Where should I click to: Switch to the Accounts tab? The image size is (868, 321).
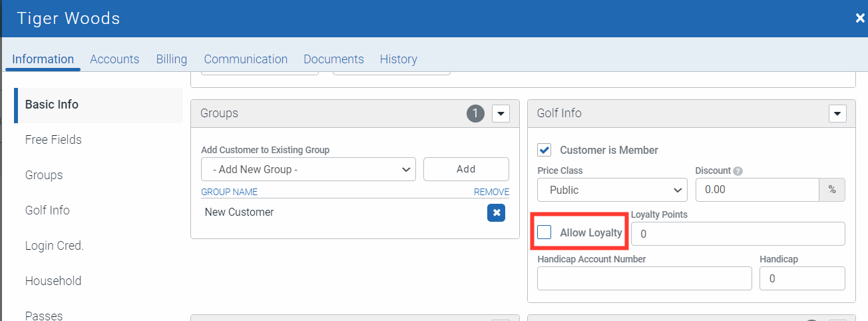114,59
